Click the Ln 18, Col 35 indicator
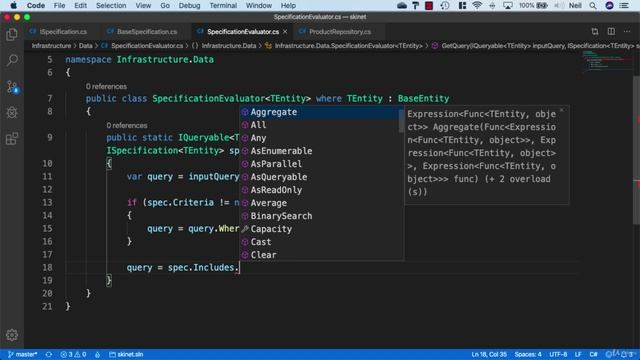The height and width of the screenshot is (360, 640). pyautogui.click(x=489, y=354)
